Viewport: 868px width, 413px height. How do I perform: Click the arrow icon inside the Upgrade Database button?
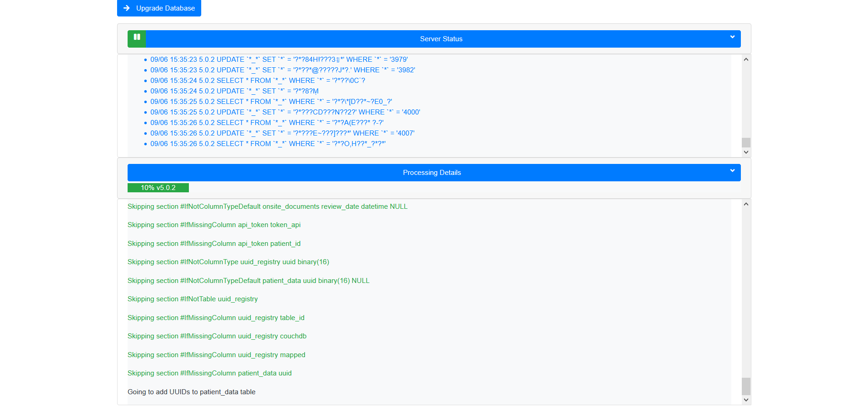click(x=126, y=8)
